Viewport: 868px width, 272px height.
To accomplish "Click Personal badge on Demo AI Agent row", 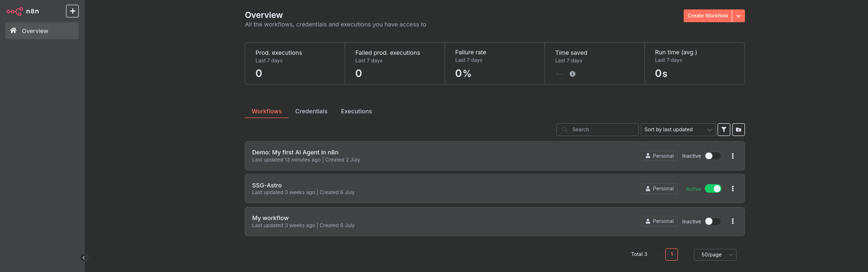I will [660, 156].
